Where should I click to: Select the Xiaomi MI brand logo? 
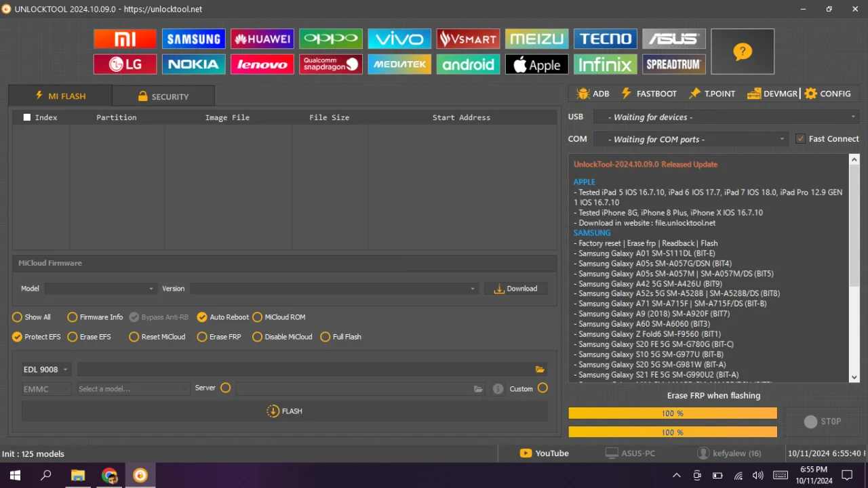point(125,39)
